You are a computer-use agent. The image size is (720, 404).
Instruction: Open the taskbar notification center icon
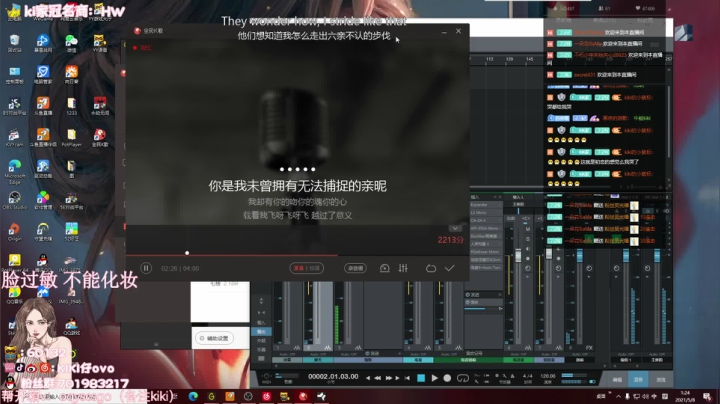click(707, 396)
